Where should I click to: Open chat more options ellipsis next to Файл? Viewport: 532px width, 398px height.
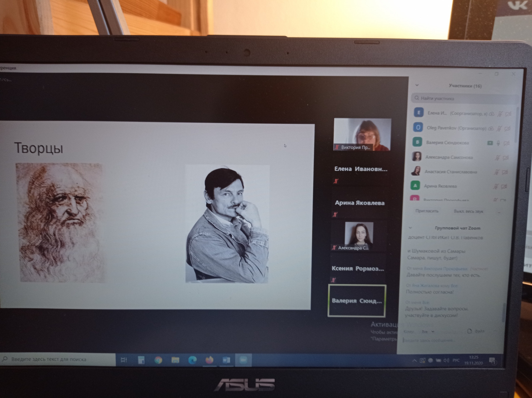tap(496, 331)
